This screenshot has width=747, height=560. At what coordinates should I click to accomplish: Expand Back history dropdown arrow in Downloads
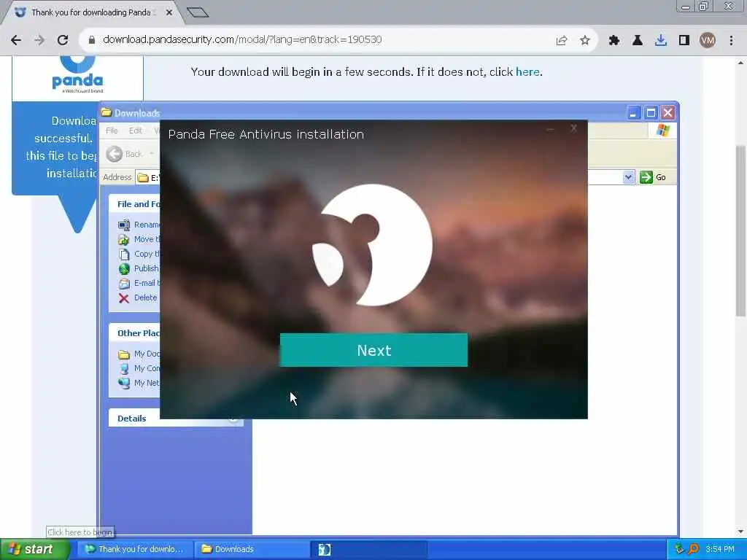coord(152,154)
